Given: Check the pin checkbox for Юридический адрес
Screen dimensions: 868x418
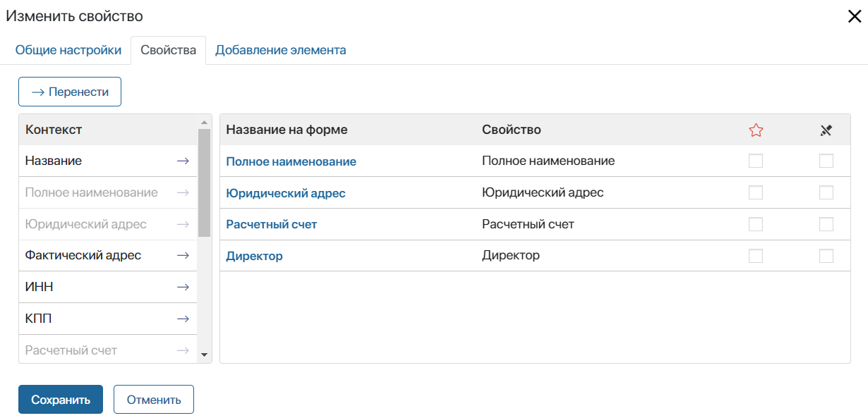Looking at the screenshot, I should [x=826, y=193].
